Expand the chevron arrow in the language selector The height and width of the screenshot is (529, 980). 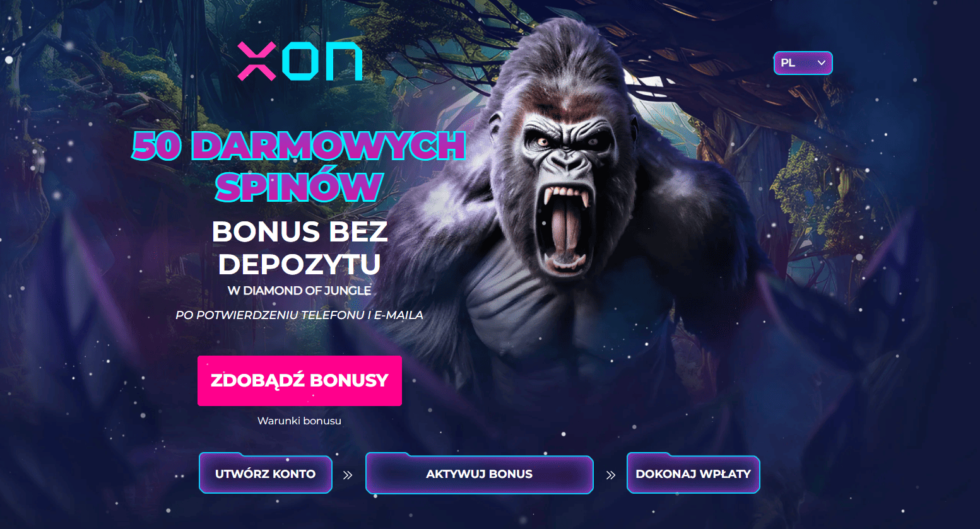click(x=821, y=63)
